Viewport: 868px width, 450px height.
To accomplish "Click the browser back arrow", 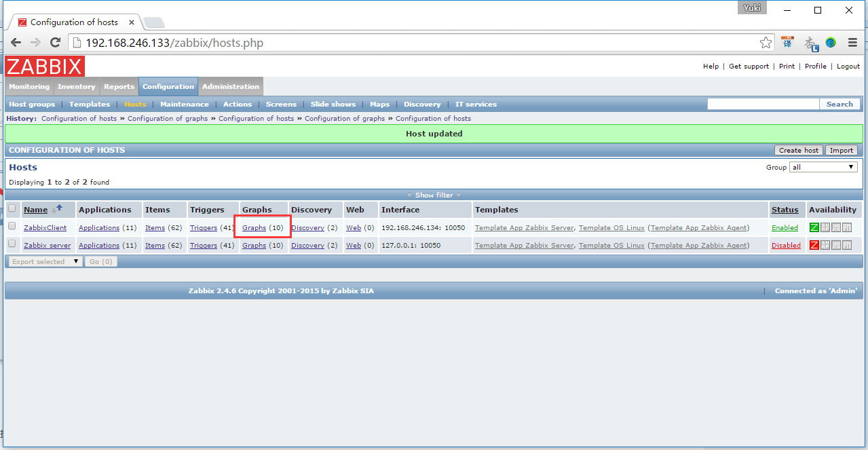I will [16, 43].
